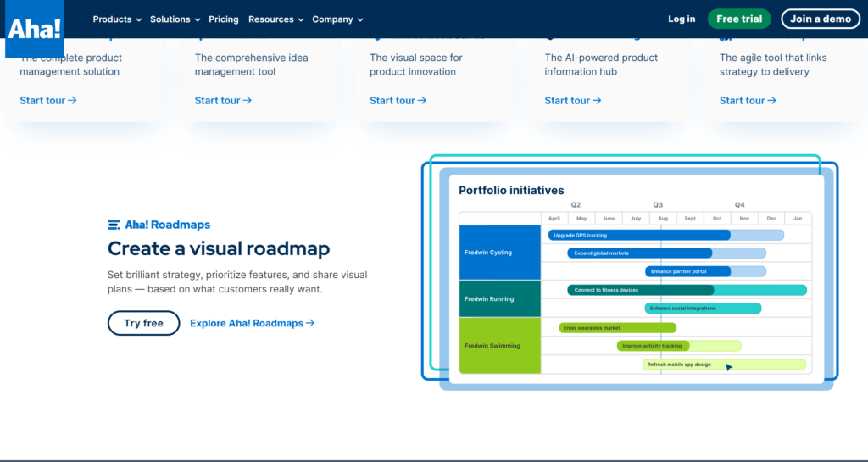Image resolution: width=868 pixels, height=462 pixels.
Task: Click the Aha! logo in header
Action: point(34,29)
